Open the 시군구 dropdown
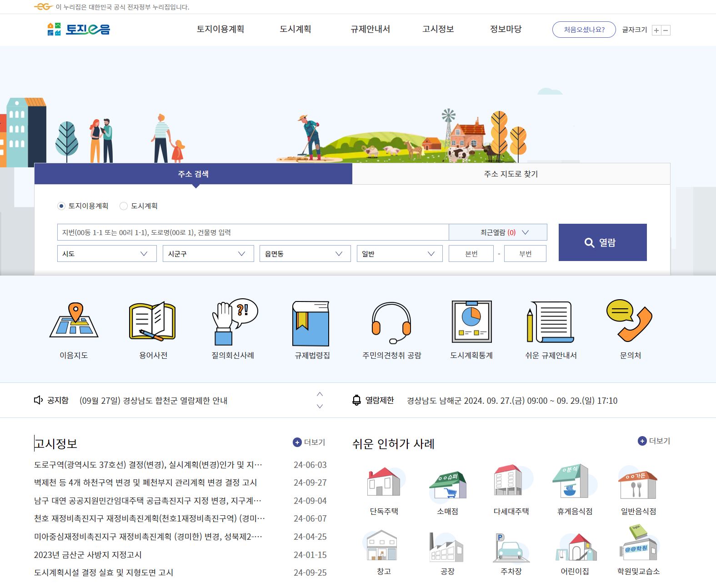 point(208,254)
